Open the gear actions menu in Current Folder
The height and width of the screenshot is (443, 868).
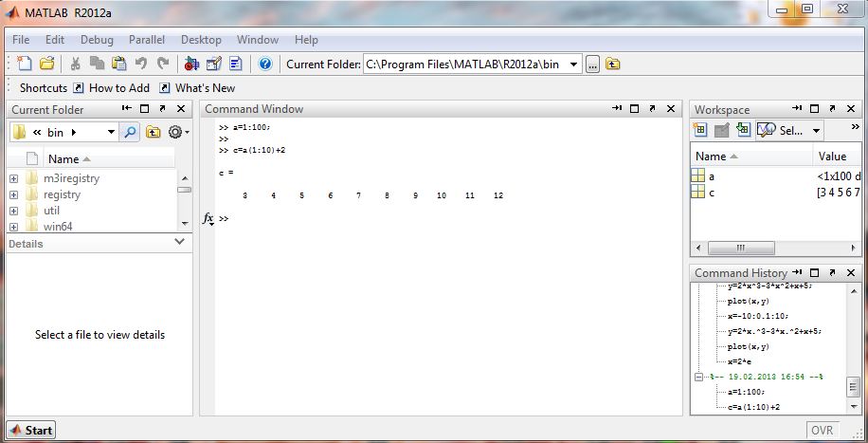tap(178, 132)
